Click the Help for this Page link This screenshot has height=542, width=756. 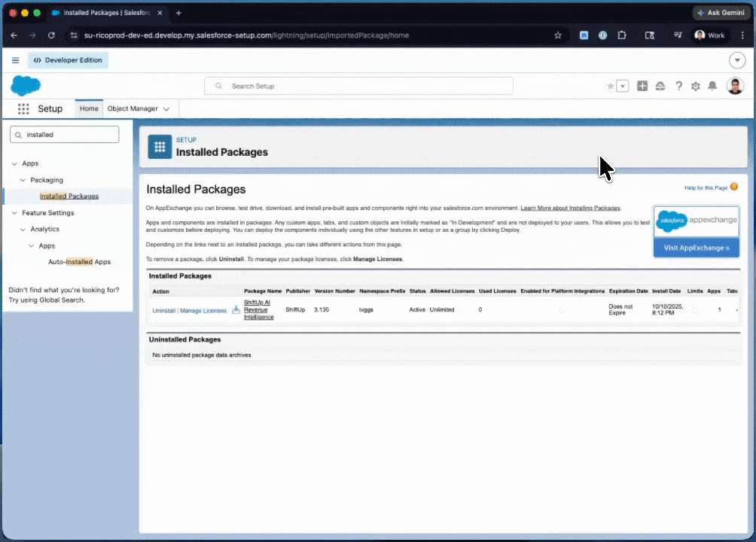coord(706,187)
